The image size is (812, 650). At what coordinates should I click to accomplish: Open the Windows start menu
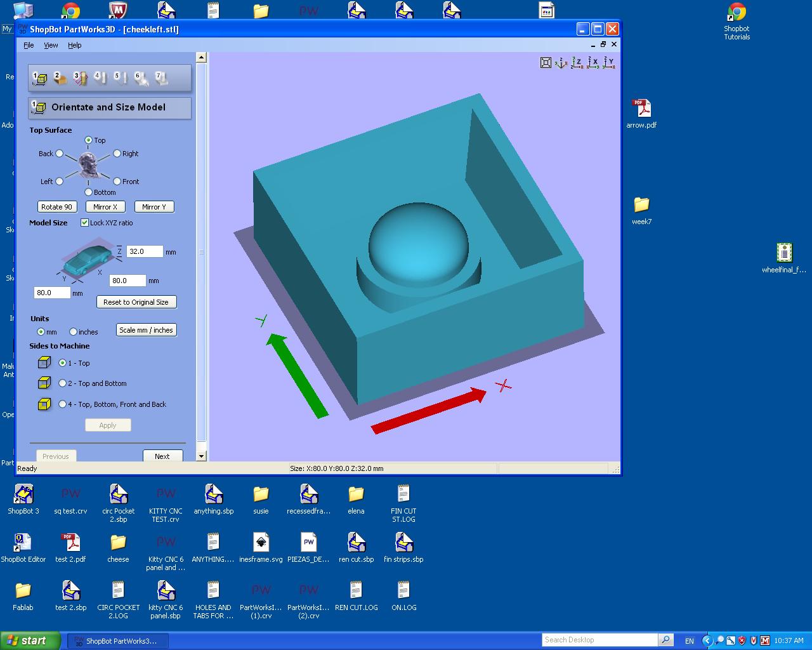click(31, 640)
